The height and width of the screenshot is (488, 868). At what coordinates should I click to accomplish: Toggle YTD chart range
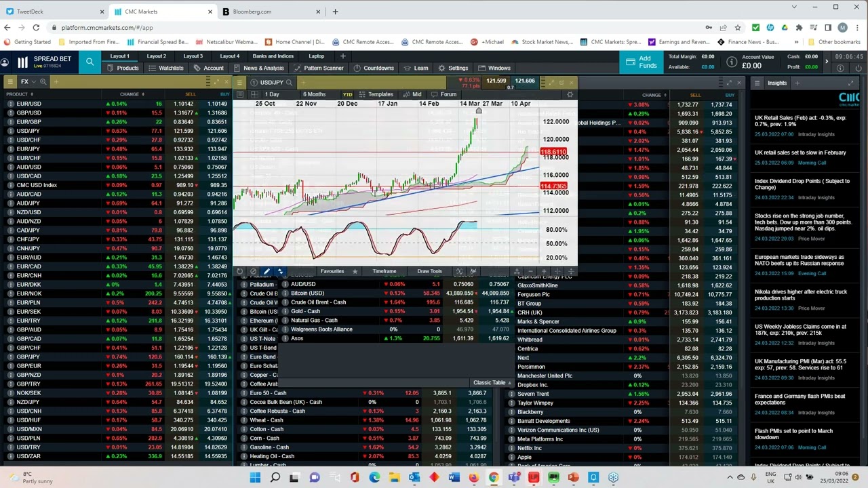tap(347, 94)
